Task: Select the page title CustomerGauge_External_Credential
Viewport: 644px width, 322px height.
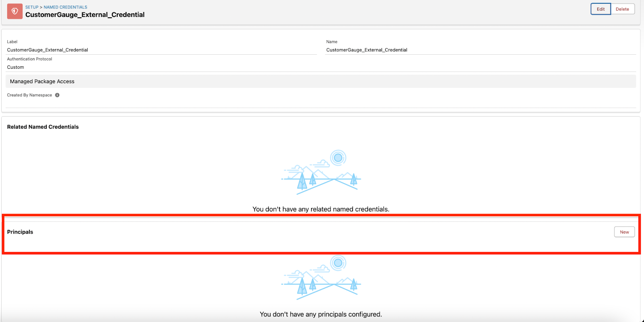Action: click(x=85, y=15)
